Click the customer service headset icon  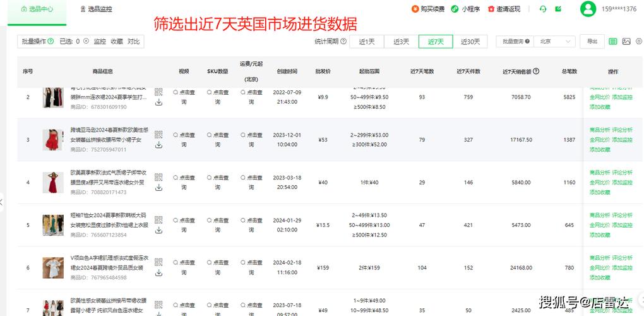pyautogui.click(x=543, y=9)
